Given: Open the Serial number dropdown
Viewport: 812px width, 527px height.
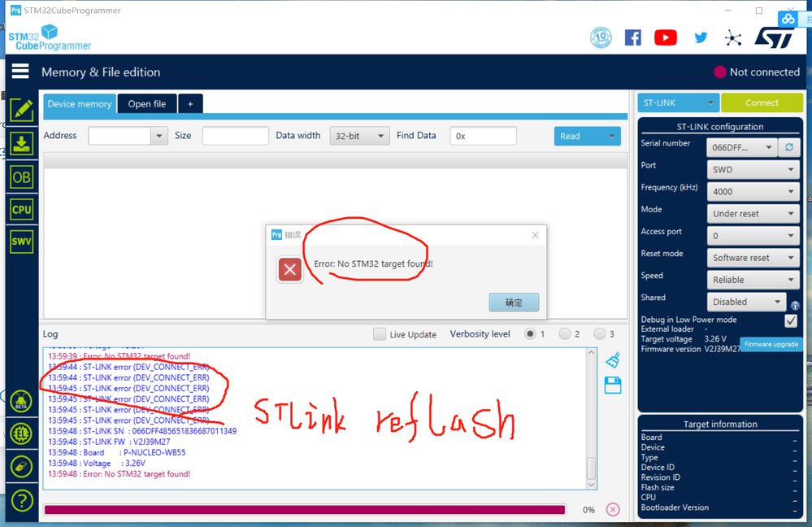Looking at the screenshot, I should pos(741,148).
